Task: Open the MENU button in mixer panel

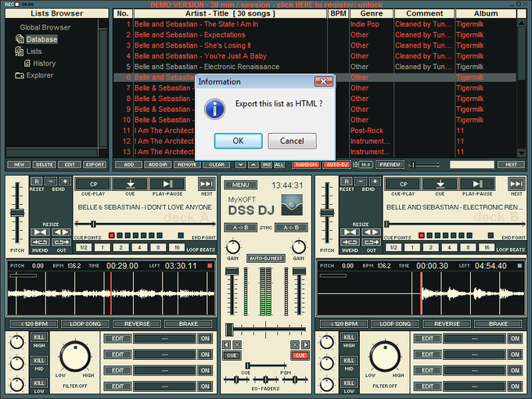Action: (241, 185)
